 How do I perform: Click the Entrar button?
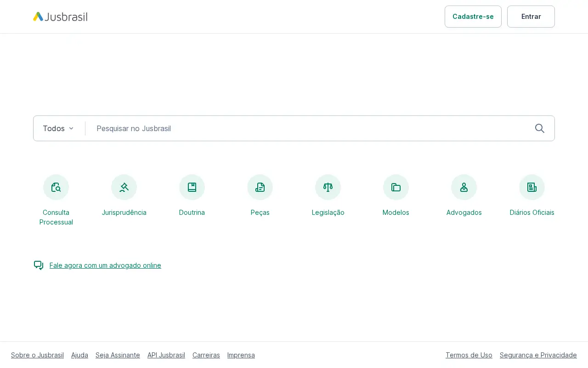[531, 17]
